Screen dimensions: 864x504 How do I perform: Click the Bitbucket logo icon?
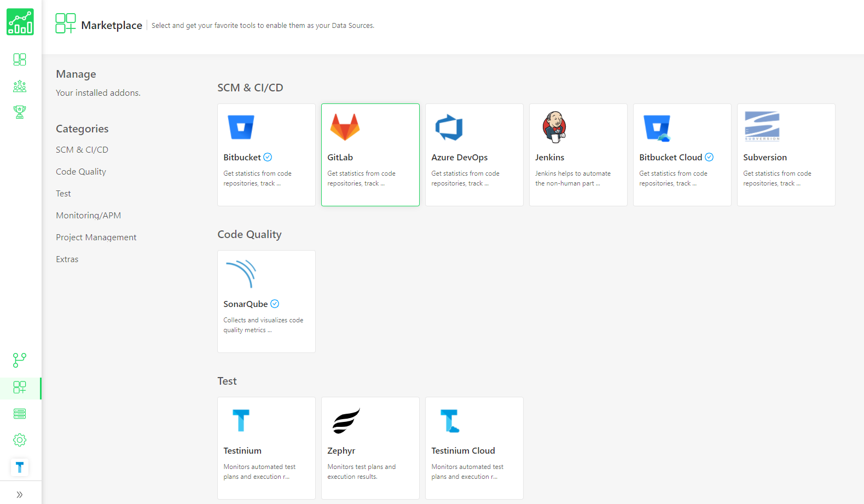tap(241, 127)
